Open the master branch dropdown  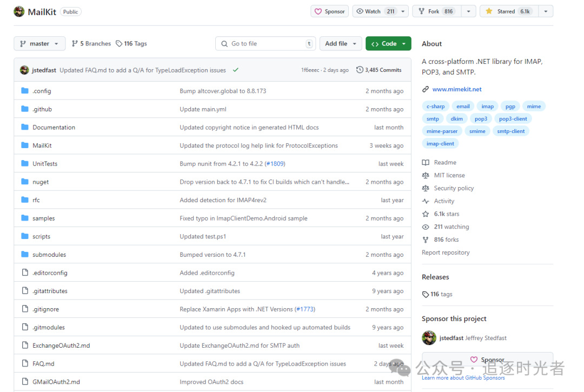pos(39,44)
